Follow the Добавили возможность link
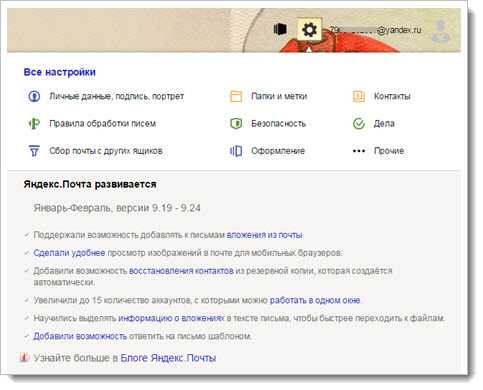 [80, 336]
